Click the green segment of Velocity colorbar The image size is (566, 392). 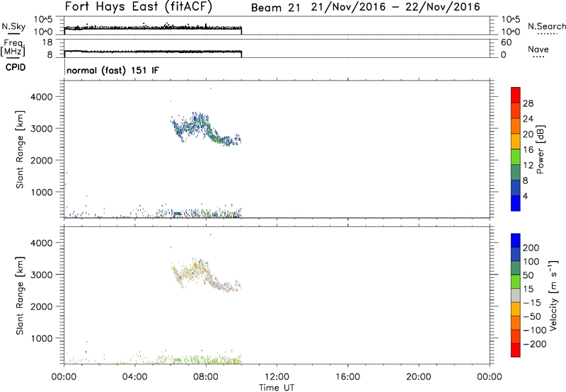[x=516, y=282]
